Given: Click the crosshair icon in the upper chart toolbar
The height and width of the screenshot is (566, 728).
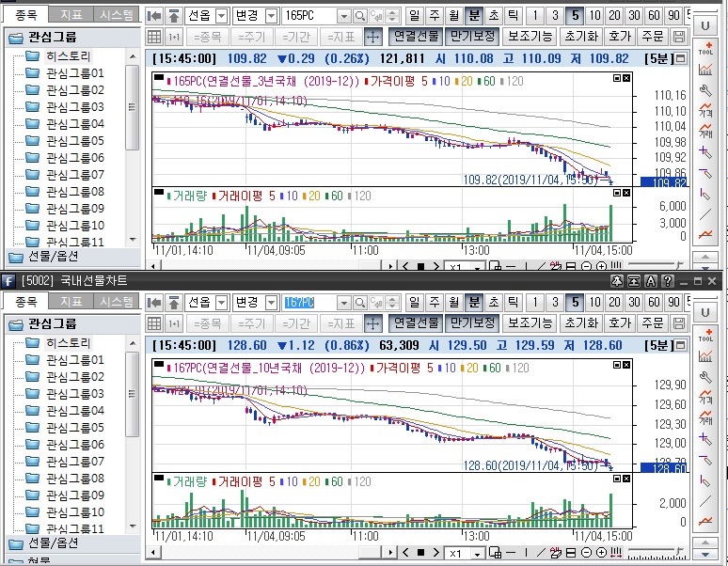Looking at the screenshot, I should (x=372, y=37).
